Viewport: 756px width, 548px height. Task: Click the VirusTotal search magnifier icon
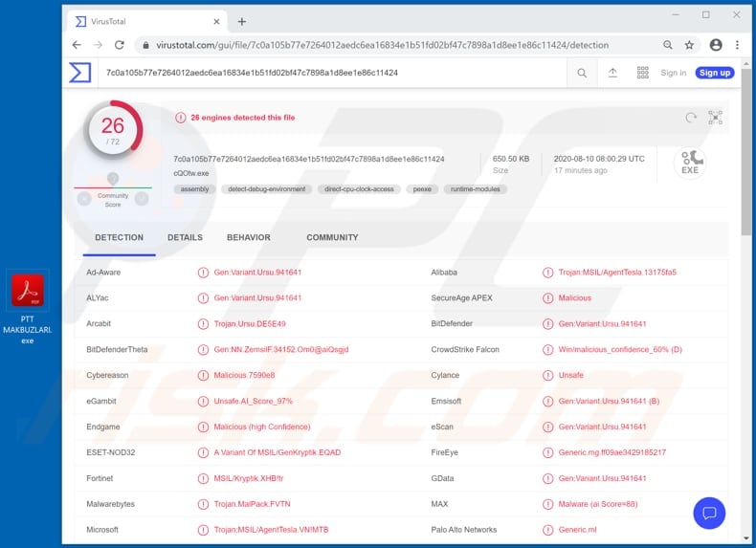[582, 73]
